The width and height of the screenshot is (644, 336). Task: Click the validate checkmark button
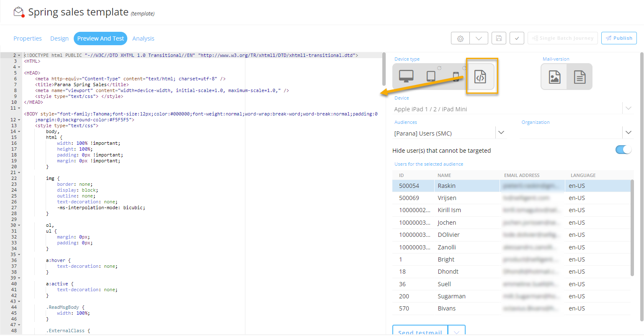tap(517, 38)
